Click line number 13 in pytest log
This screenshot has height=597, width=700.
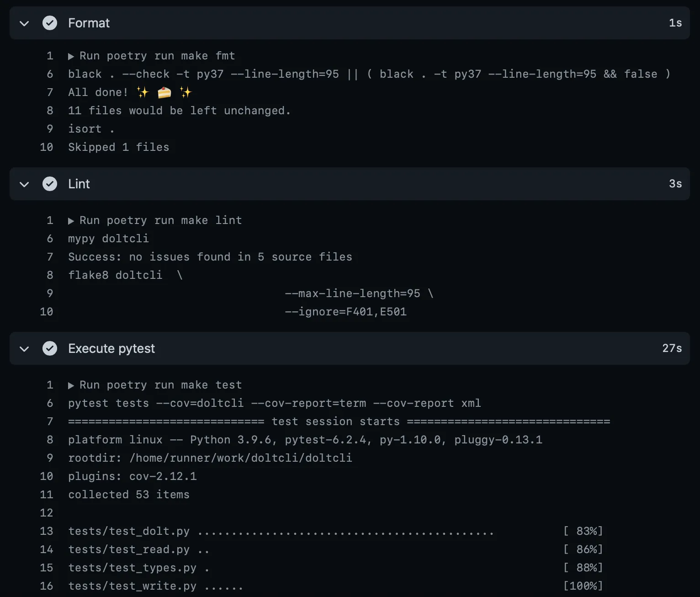47,531
